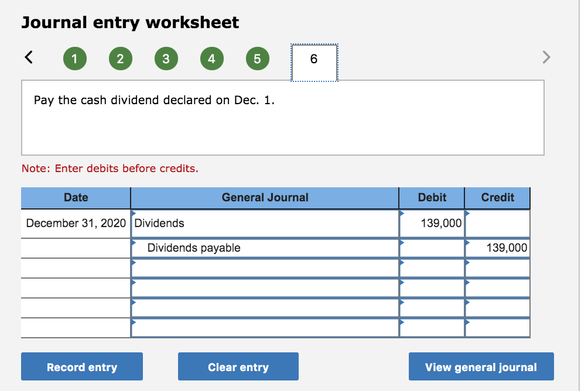Open journal entry step 4
This screenshot has height=391, width=588.
click(212, 59)
